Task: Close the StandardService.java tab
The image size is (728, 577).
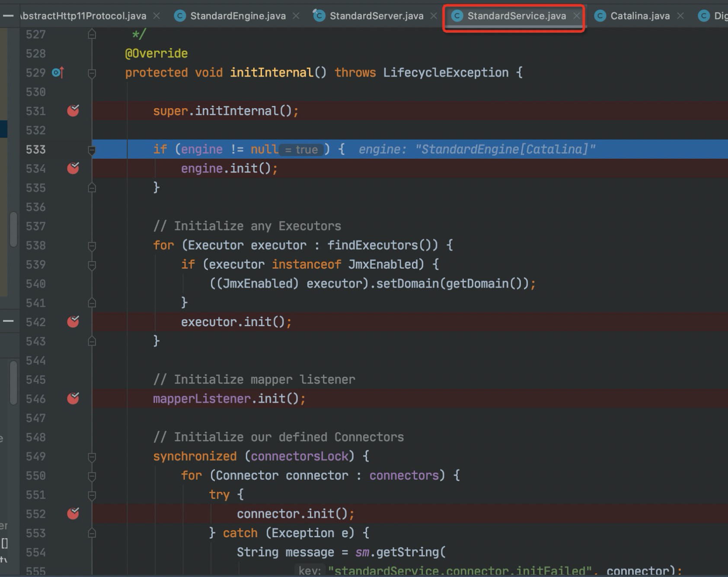Action: point(576,16)
